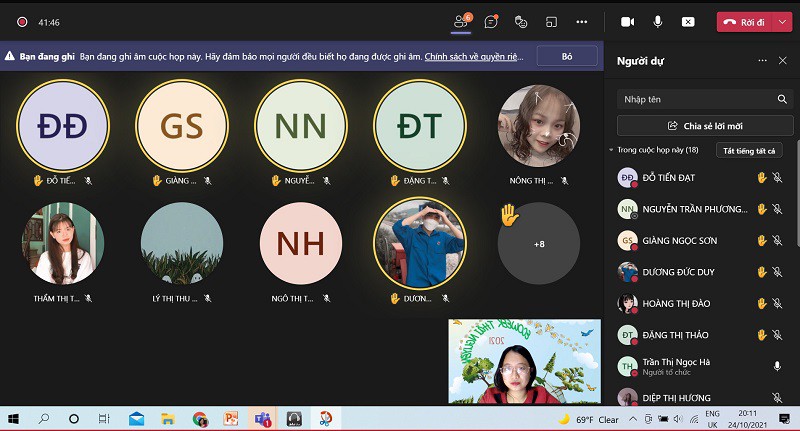Click the rooms/share tray icon
800x431 pixels.
coord(551,21)
